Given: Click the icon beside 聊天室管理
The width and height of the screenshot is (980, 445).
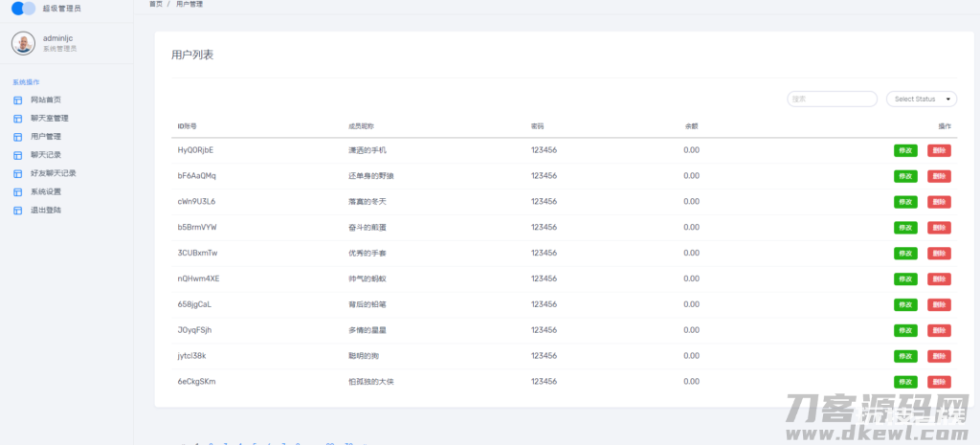Looking at the screenshot, I should [17, 119].
